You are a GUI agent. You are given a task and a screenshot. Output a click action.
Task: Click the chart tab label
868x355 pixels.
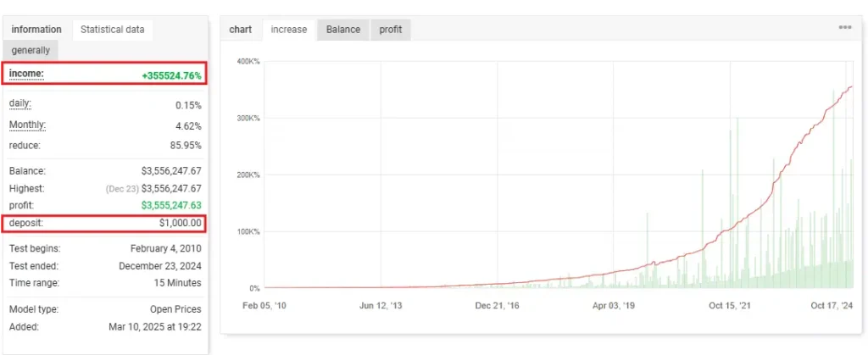click(241, 30)
